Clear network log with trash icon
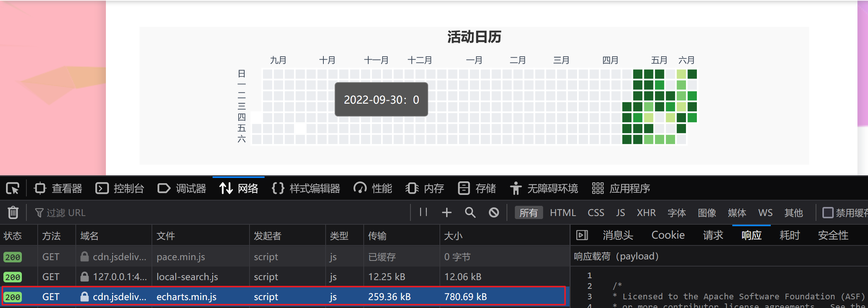The width and height of the screenshot is (868, 308). 13,213
